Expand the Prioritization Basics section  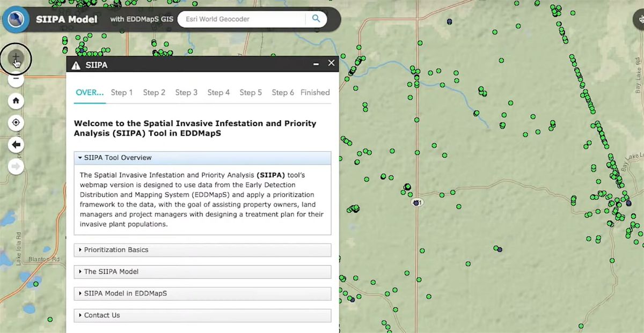202,250
